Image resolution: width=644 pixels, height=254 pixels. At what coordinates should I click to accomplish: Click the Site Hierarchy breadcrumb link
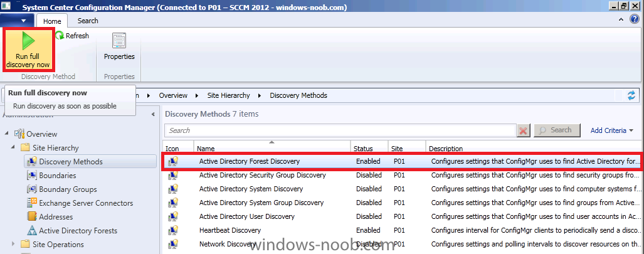(x=228, y=95)
